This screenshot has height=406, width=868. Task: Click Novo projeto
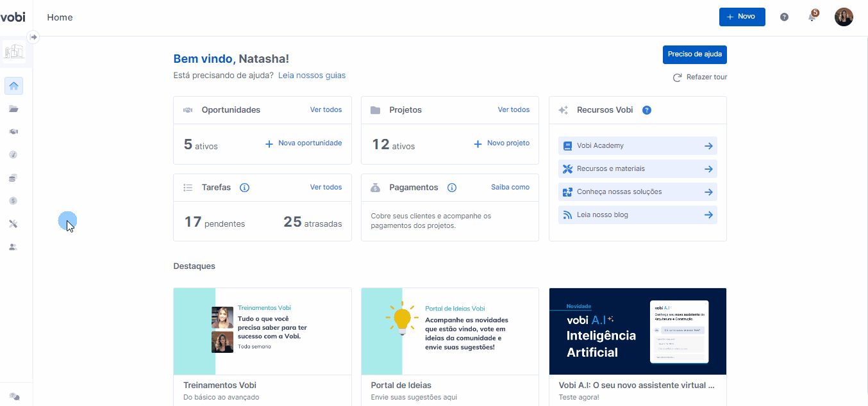click(501, 143)
